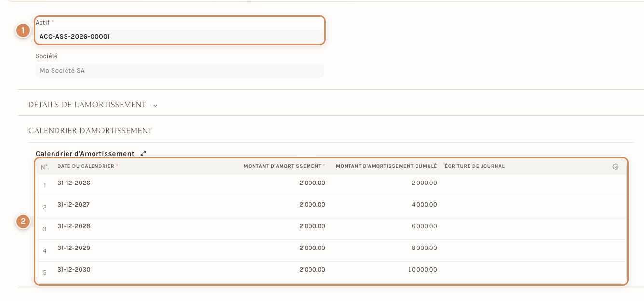The width and height of the screenshot is (644, 301).
Task: Click the 2'000.00 amortization amount for 31-12-2026
Action: click(312, 183)
